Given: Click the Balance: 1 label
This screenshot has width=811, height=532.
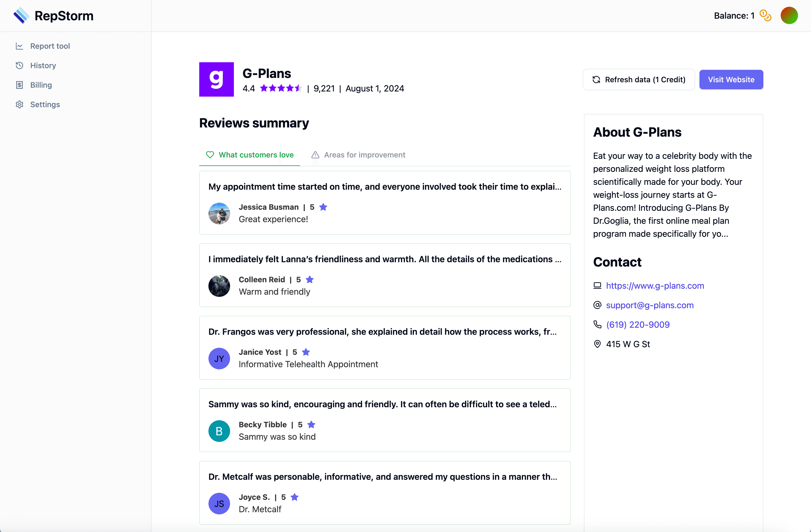Looking at the screenshot, I should (734, 16).
